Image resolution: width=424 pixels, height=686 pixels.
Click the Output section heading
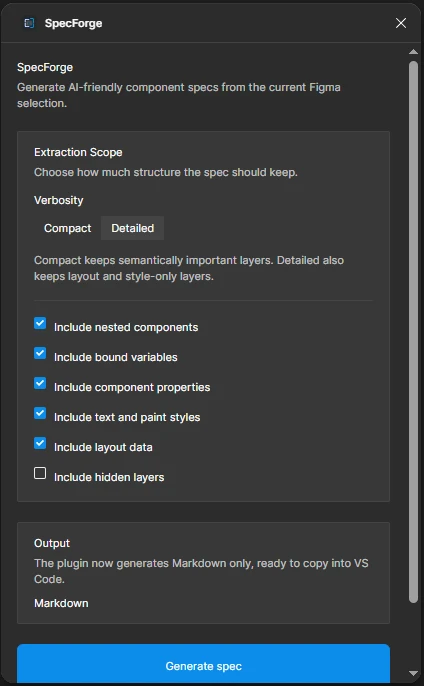(52, 543)
